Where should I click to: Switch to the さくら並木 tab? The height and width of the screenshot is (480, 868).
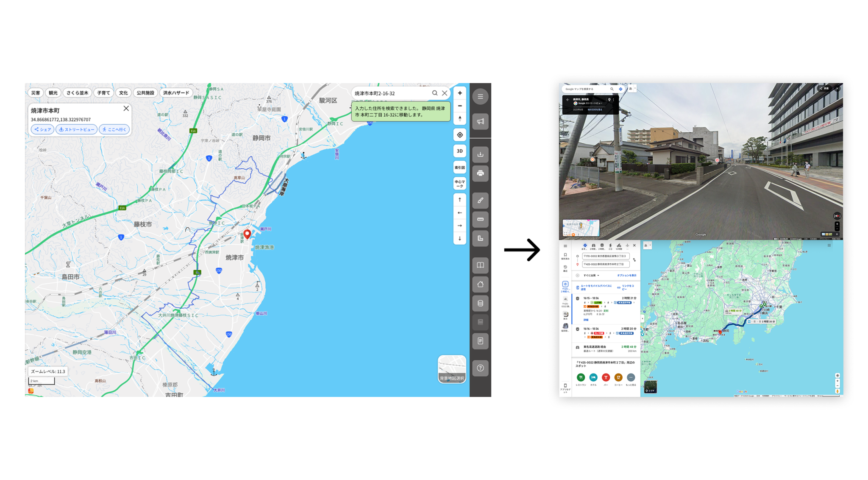pyautogui.click(x=77, y=92)
